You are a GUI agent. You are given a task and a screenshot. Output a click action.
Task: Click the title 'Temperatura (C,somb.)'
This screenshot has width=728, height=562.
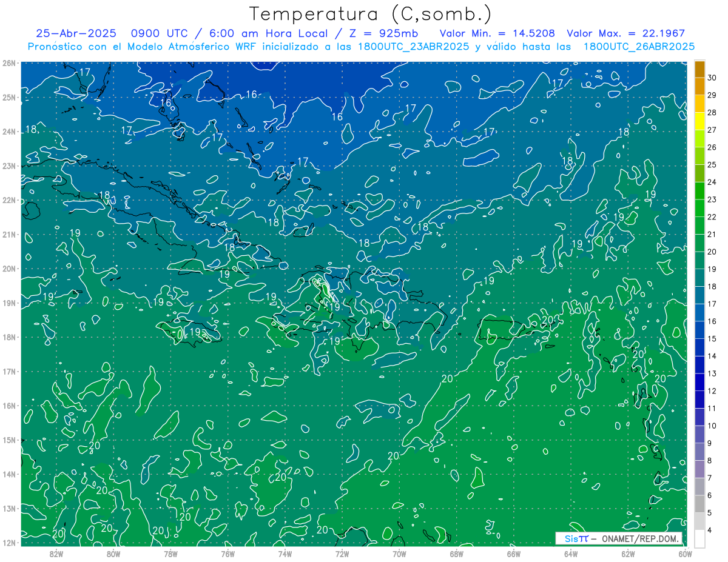coord(370,14)
